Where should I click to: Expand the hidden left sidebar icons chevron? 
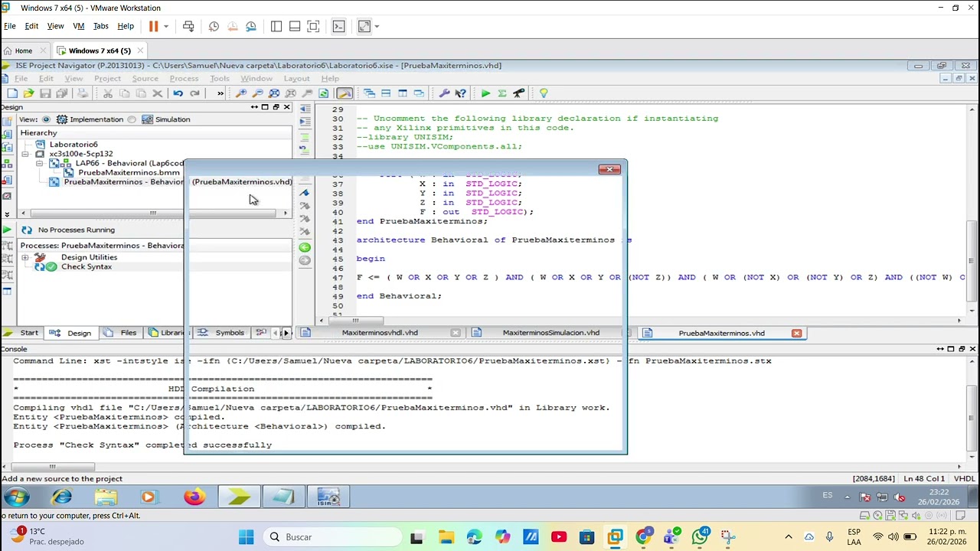coord(7,214)
